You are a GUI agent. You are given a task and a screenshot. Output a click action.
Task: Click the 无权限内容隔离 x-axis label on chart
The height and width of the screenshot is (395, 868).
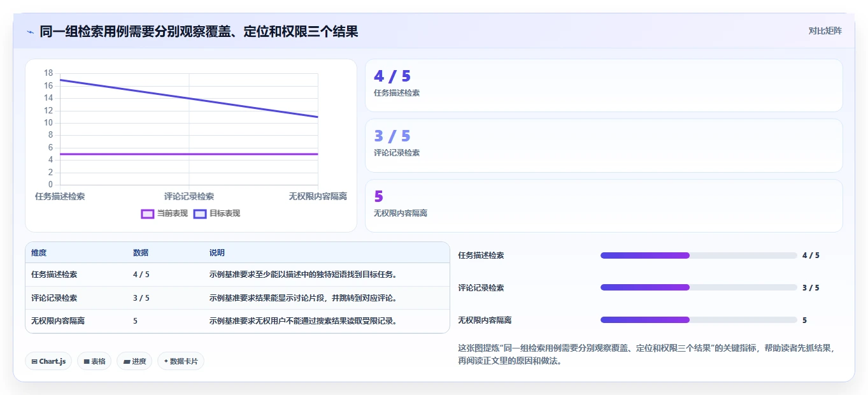tap(318, 196)
